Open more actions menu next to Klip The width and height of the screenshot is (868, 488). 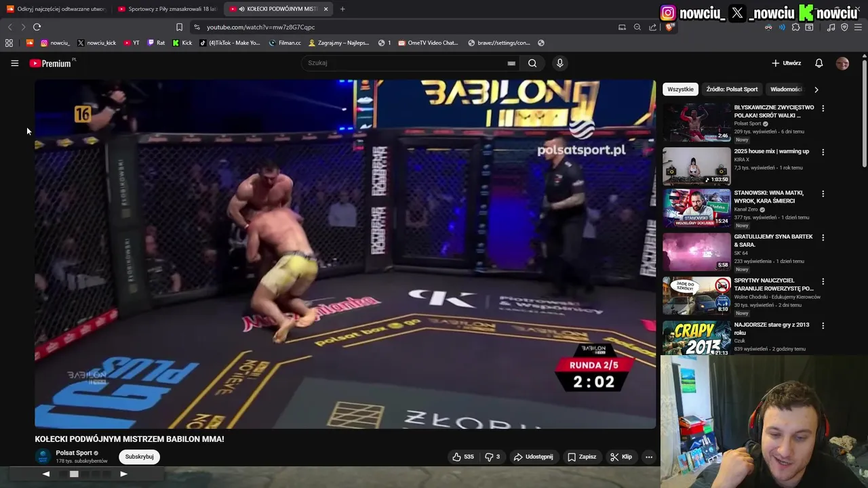(649, 457)
